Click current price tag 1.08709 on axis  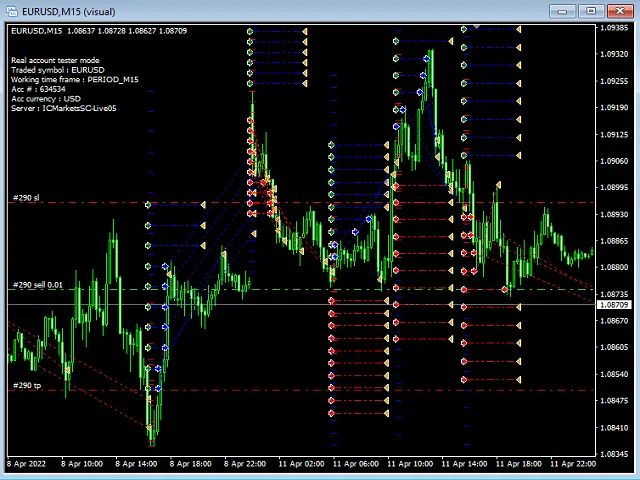tap(614, 304)
